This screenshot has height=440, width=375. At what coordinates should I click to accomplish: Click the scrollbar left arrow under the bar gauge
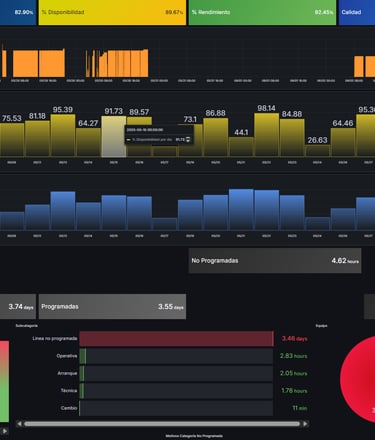pos(19,424)
